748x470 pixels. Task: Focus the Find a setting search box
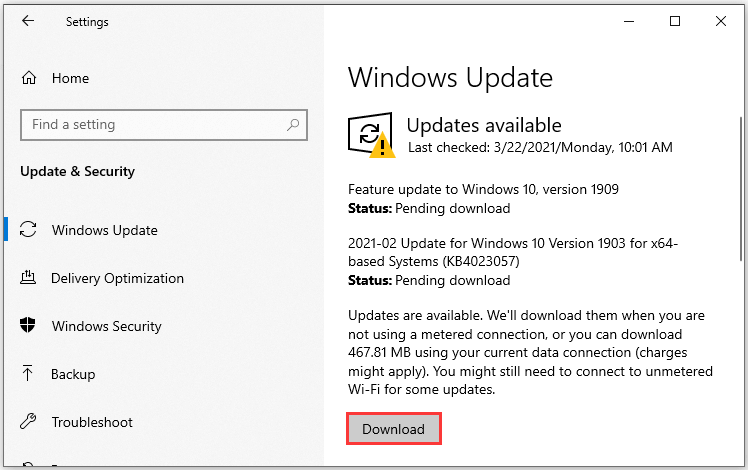164,125
